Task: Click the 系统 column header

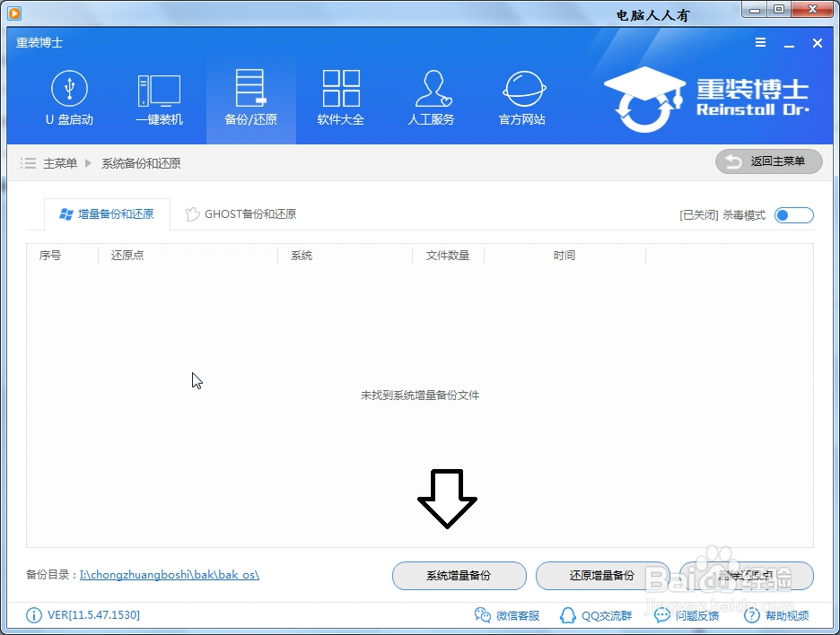Action: click(302, 256)
